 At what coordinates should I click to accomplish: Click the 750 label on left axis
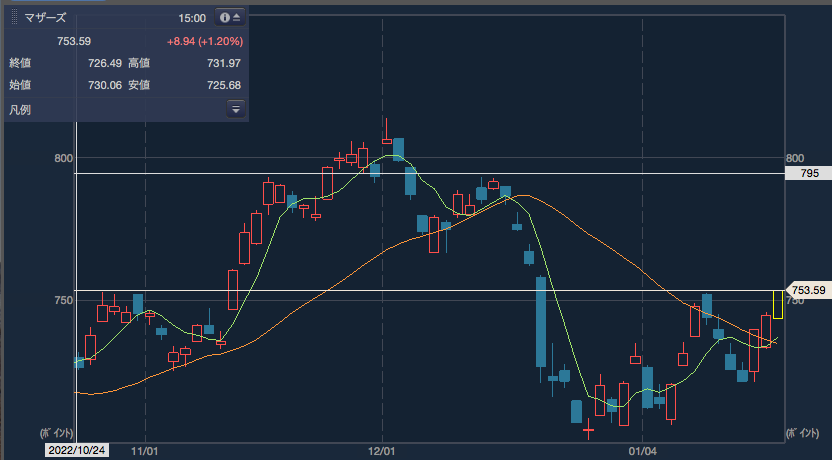(x=64, y=300)
